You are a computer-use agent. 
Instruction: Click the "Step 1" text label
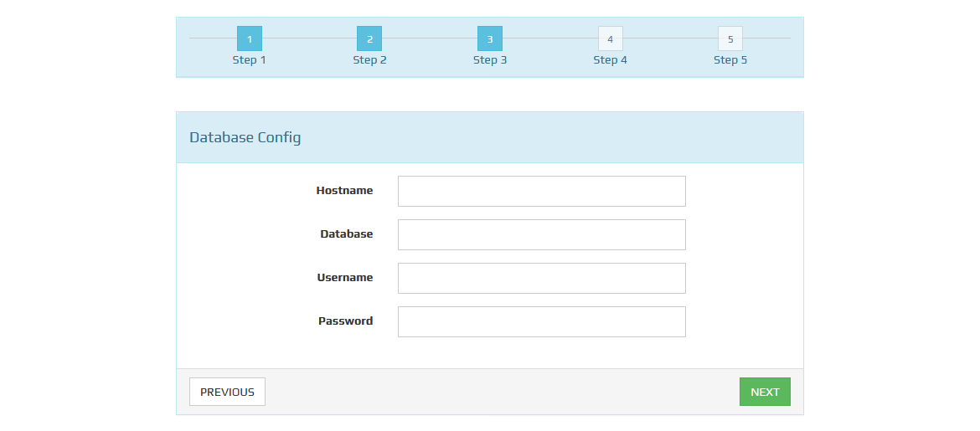(250, 60)
